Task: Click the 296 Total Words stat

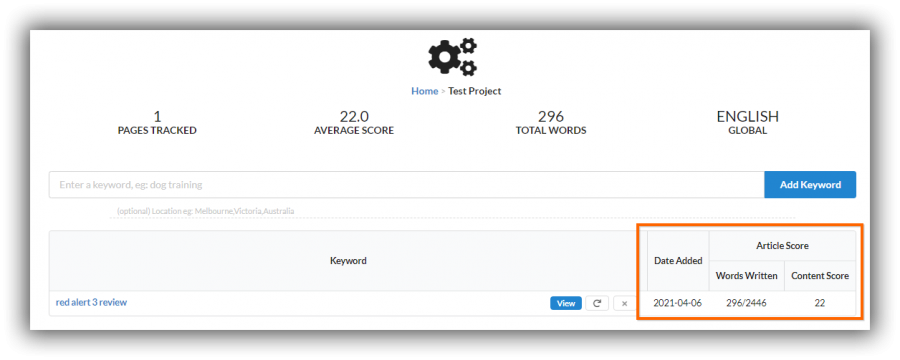Action: click(x=551, y=123)
